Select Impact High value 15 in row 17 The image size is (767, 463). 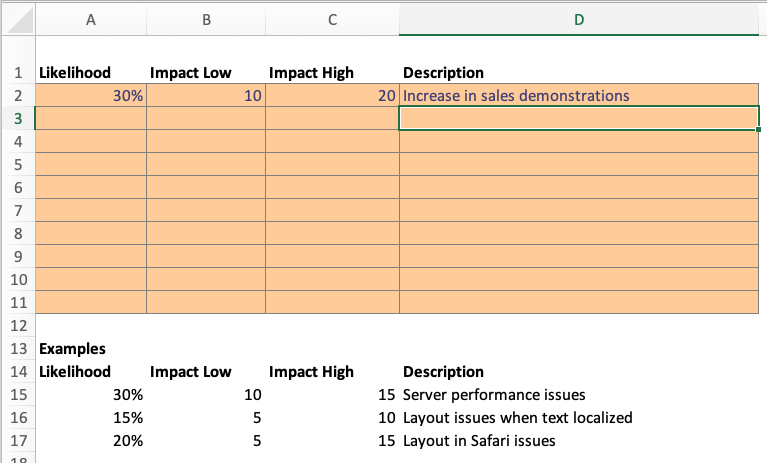click(332, 441)
